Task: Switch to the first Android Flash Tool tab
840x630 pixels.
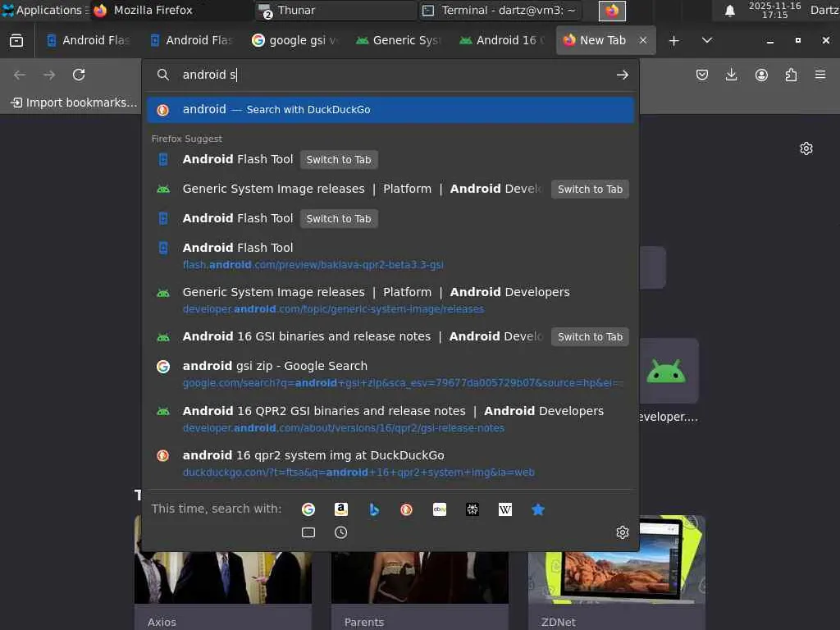Action: point(89,40)
